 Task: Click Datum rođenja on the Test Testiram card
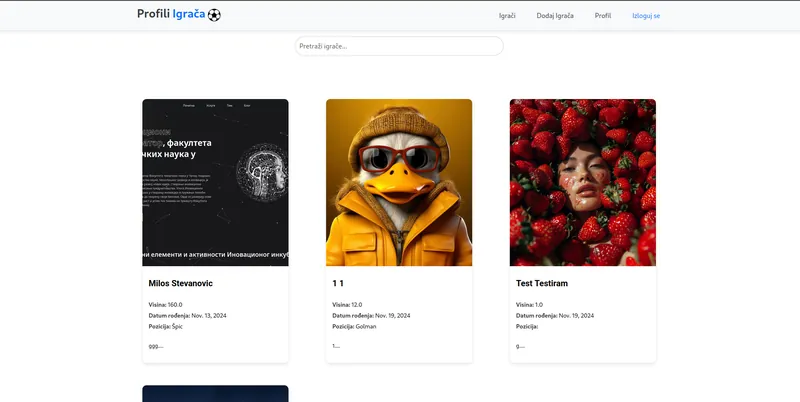point(555,315)
